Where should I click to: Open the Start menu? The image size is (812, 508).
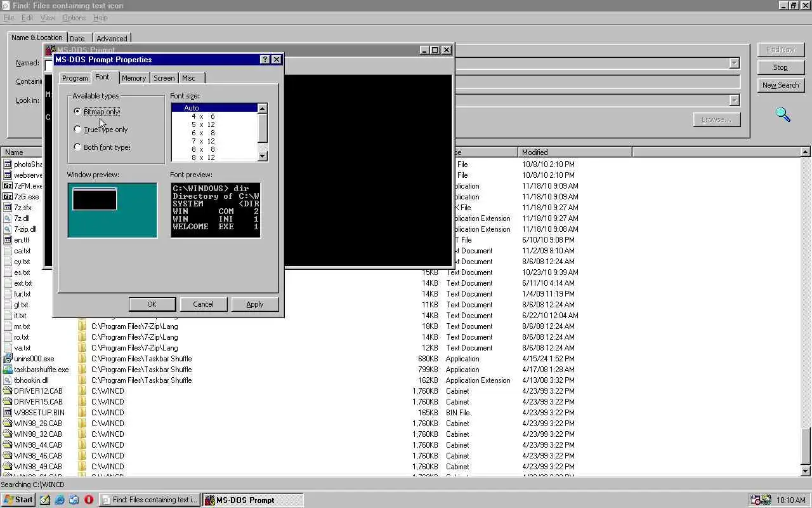pyautogui.click(x=18, y=500)
